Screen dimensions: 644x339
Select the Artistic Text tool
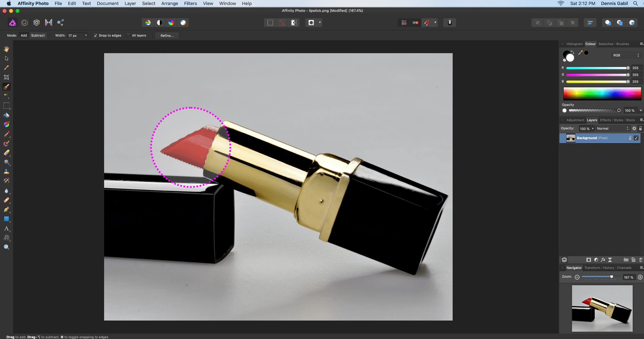point(6,229)
